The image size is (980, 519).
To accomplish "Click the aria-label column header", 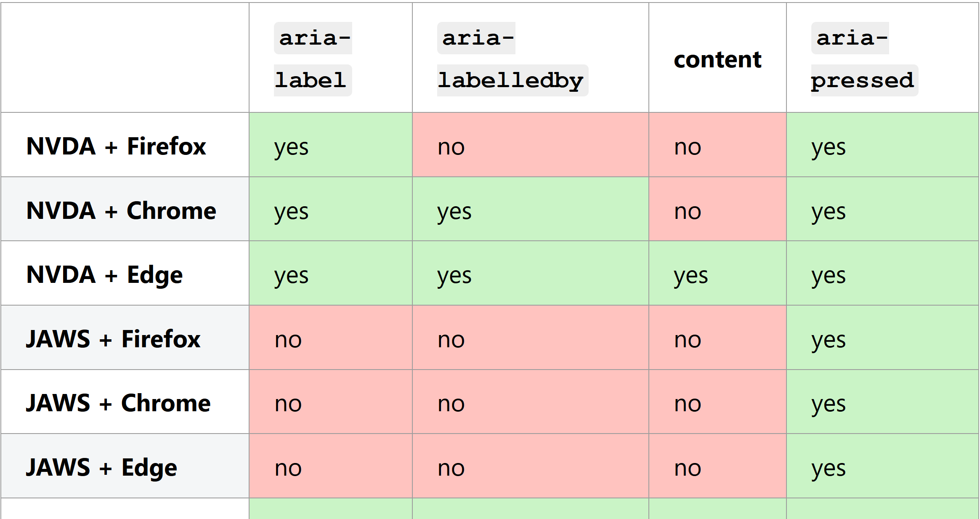I will (330, 58).
